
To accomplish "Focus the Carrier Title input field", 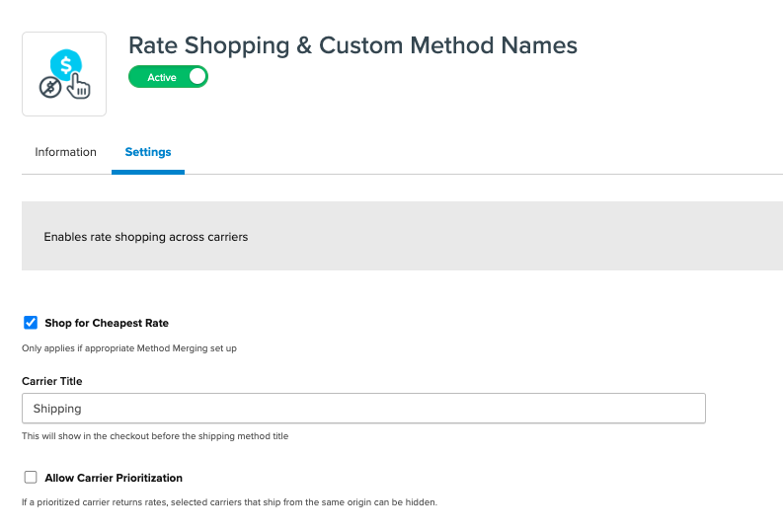I will point(363,409).
